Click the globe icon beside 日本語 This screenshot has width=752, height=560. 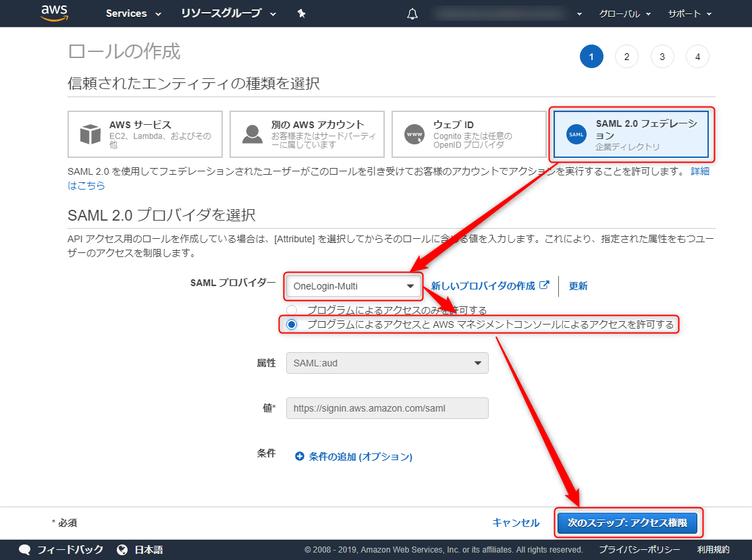point(122,549)
